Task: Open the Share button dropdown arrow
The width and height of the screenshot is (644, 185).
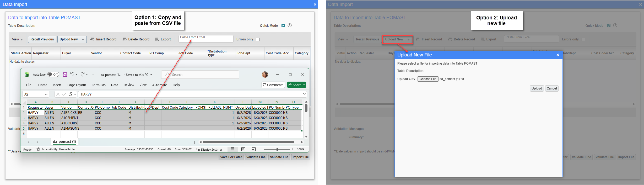Action: pos(304,85)
